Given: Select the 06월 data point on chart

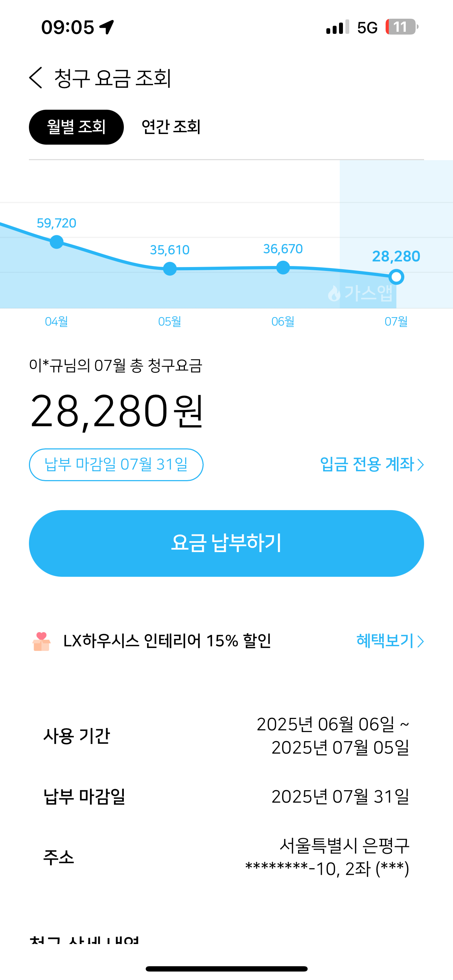Looking at the screenshot, I should pos(283,267).
